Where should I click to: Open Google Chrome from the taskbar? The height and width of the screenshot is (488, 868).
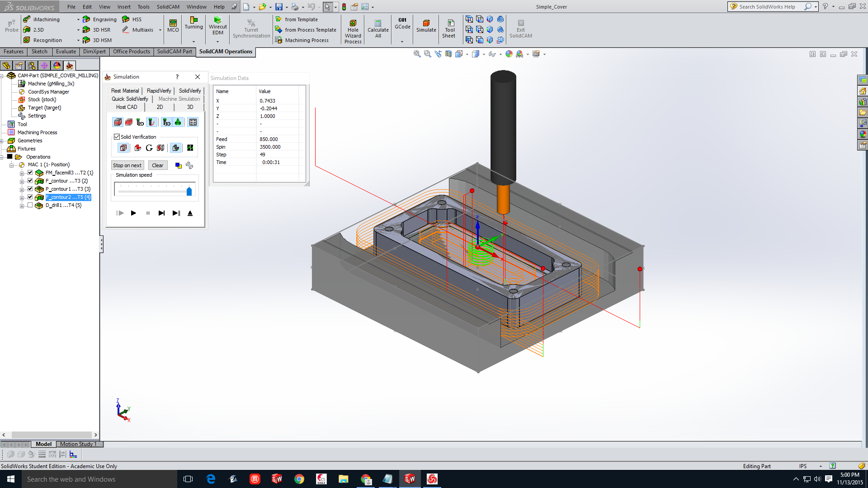click(299, 479)
